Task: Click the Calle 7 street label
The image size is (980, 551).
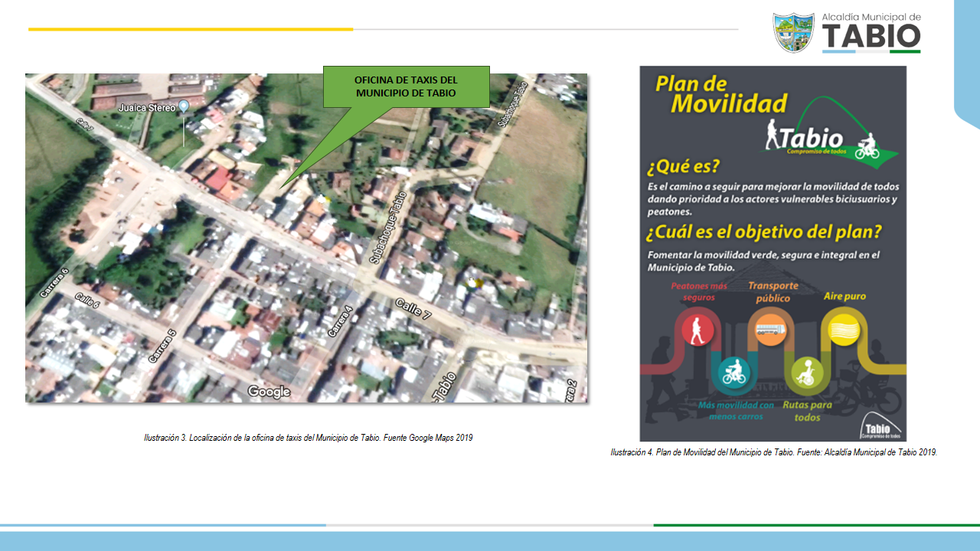Action: tap(414, 312)
